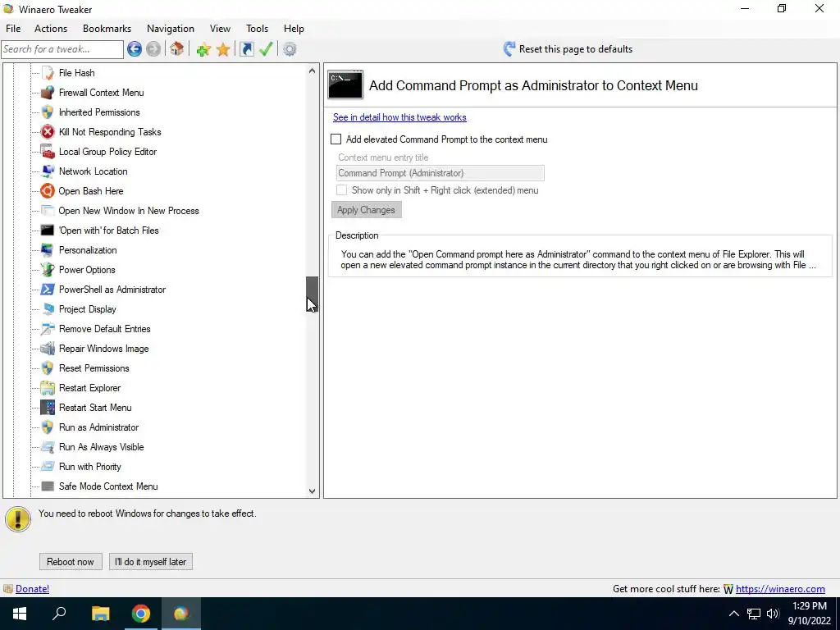This screenshot has width=840, height=630.
Task: Open settings via the gear toolbar icon
Action: pos(290,49)
